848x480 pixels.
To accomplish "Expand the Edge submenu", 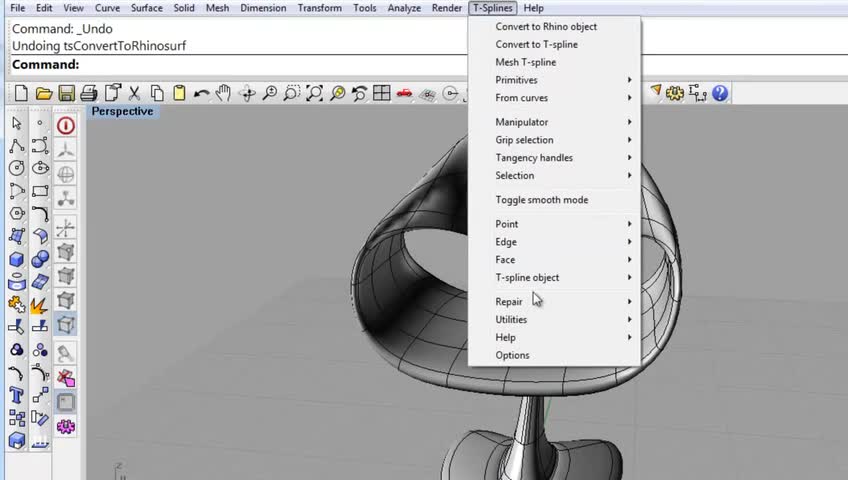I will click(554, 242).
